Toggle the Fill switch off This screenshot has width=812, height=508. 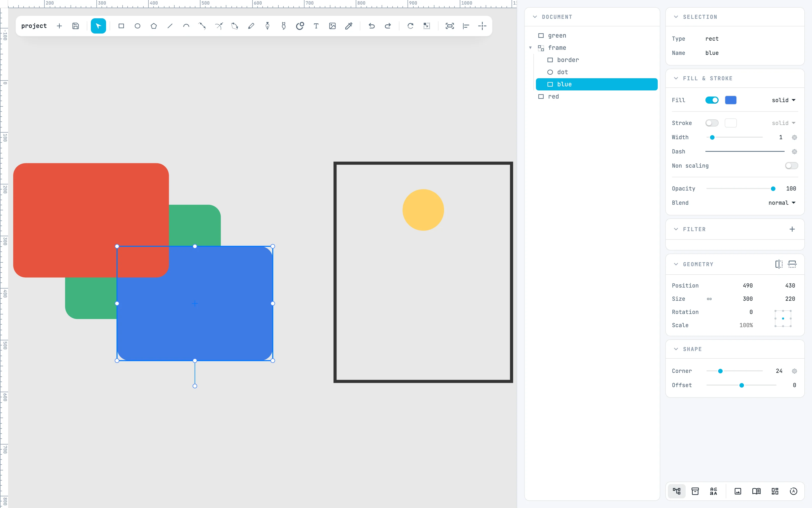click(x=712, y=100)
